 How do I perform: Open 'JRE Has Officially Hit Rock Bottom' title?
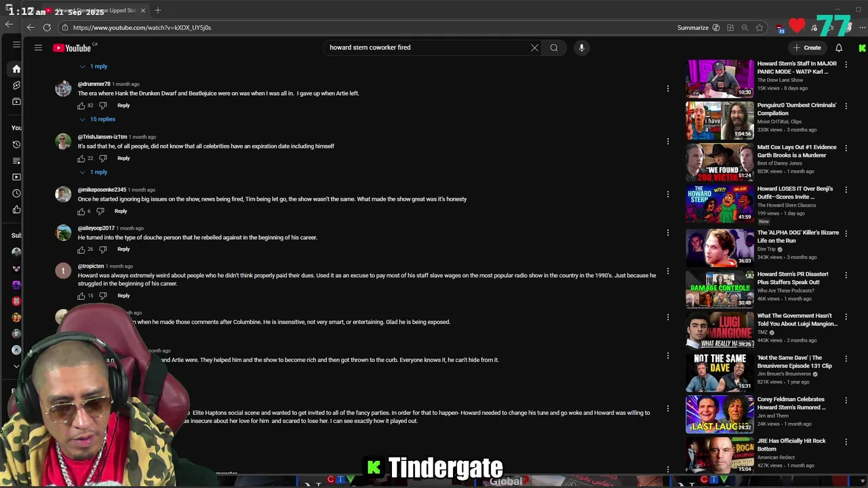click(x=791, y=445)
